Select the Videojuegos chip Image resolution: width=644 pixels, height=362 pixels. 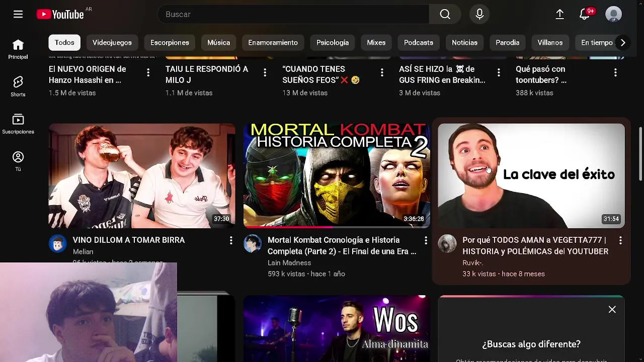(112, 43)
